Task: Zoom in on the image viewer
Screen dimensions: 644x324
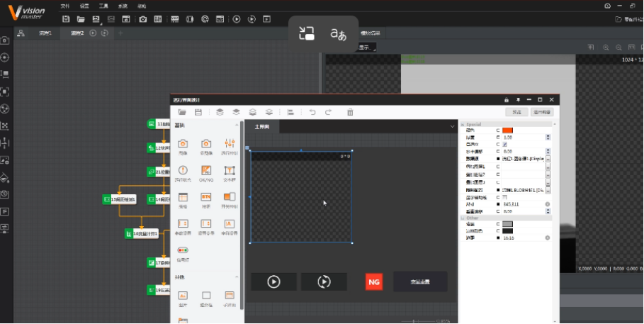Action: [x=606, y=48]
